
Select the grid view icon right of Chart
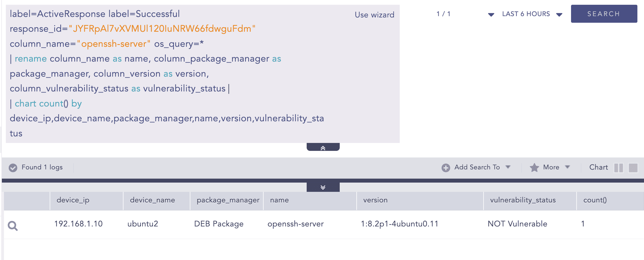click(633, 168)
